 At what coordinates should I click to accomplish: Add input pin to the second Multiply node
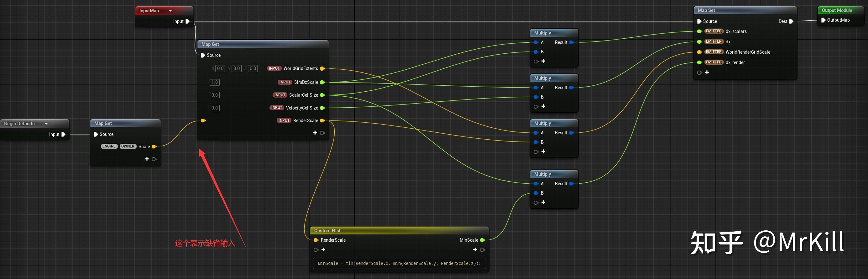pyautogui.click(x=543, y=107)
